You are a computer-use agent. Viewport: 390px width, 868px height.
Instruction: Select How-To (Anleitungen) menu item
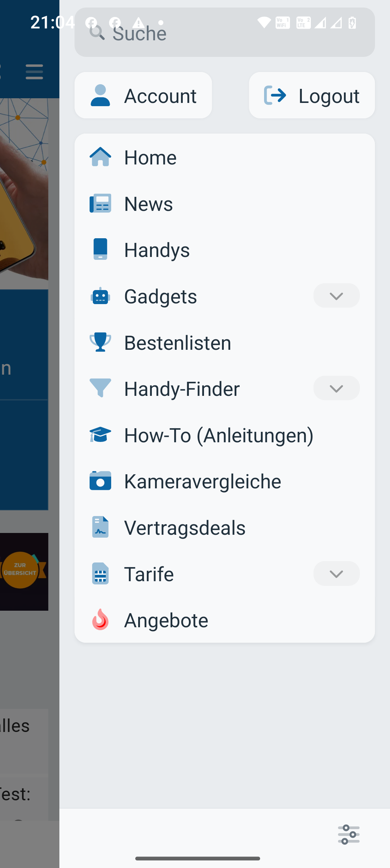coord(219,435)
